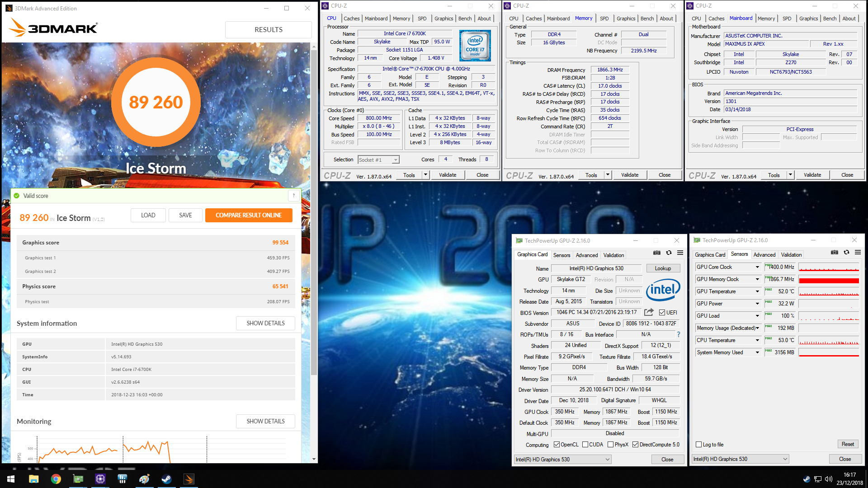868x488 pixels.
Task: Open Graphics tab in rightmost CPU-Z window
Action: [808, 19]
